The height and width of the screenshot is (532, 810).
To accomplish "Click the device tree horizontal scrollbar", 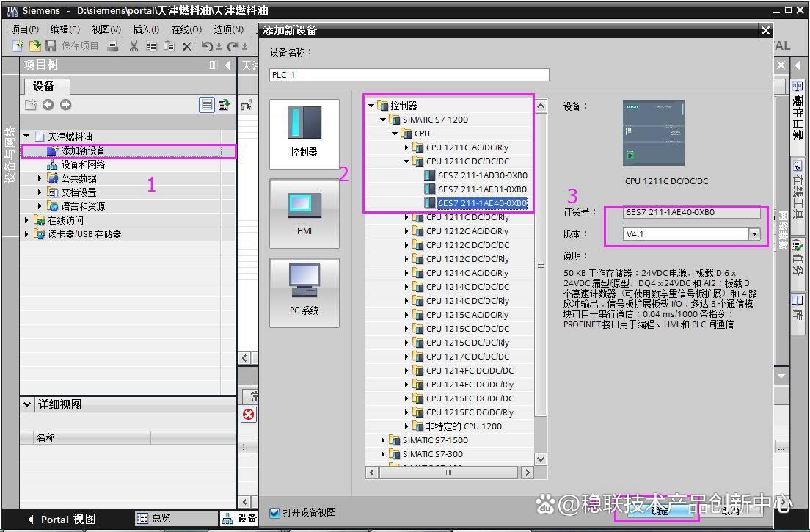I will pyautogui.click(x=448, y=472).
